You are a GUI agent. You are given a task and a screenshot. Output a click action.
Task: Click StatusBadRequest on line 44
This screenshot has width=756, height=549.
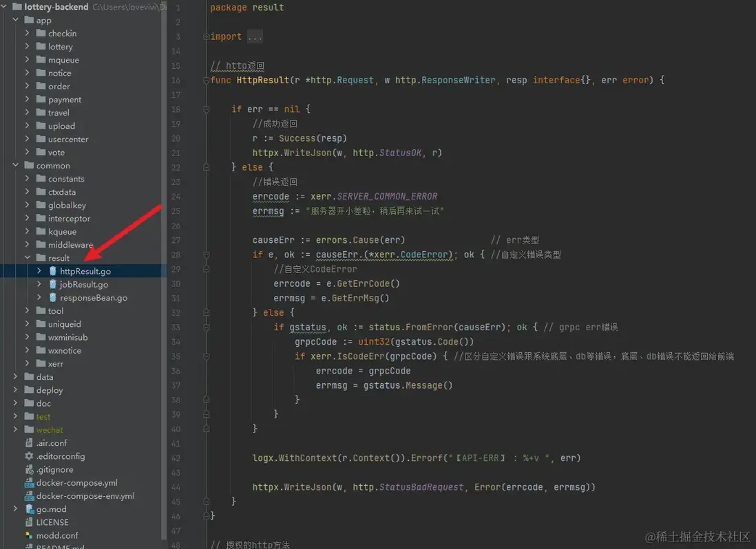point(421,487)
